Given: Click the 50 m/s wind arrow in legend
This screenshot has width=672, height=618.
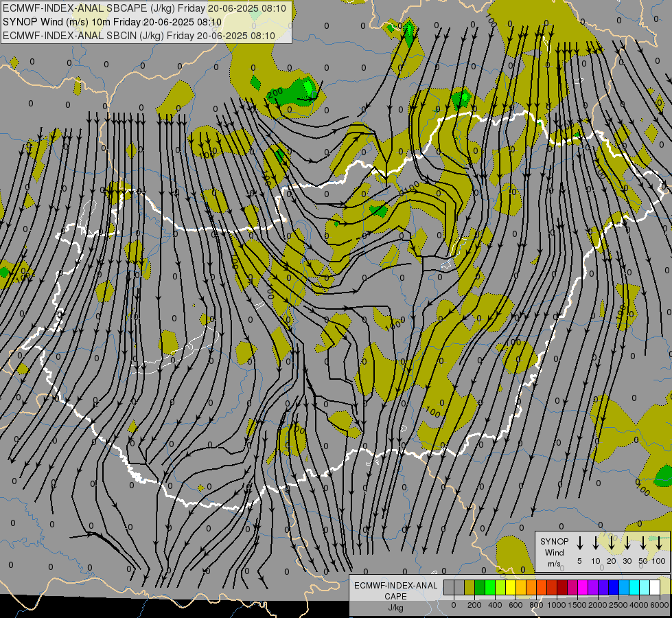Looking at the screenshot, I should tap(643, 542).
